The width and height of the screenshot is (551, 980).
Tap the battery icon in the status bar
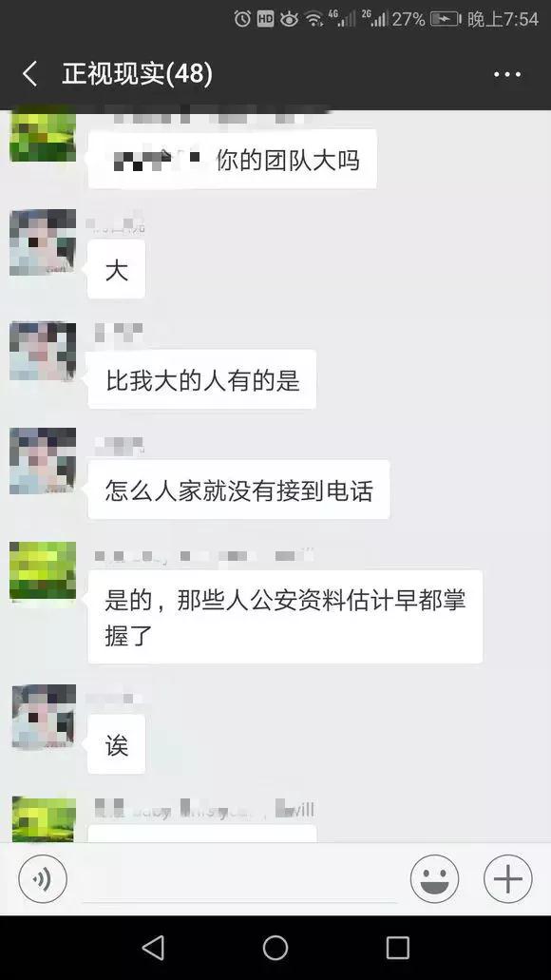click(445, 19)
